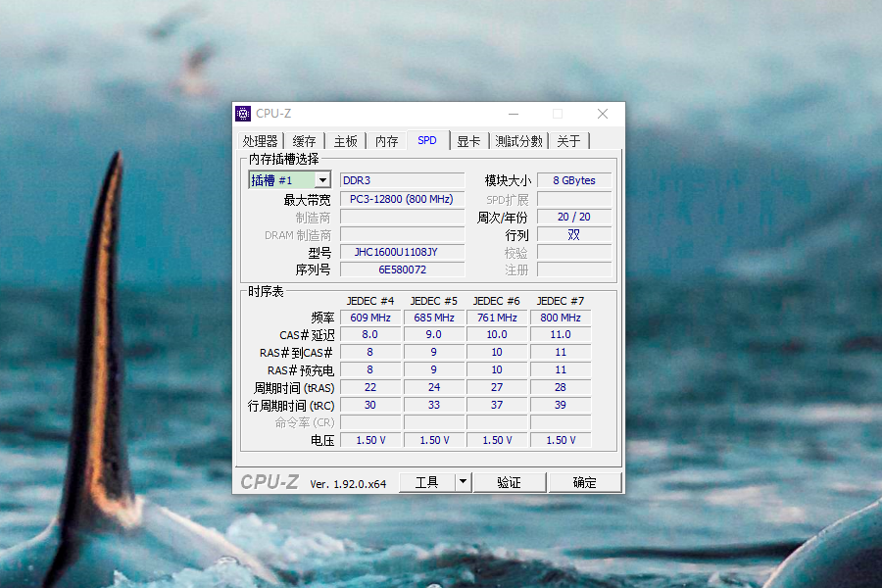882x588 pixels.
Task: Click the 685 MHz frequency cell
Action: pos(434,318)
